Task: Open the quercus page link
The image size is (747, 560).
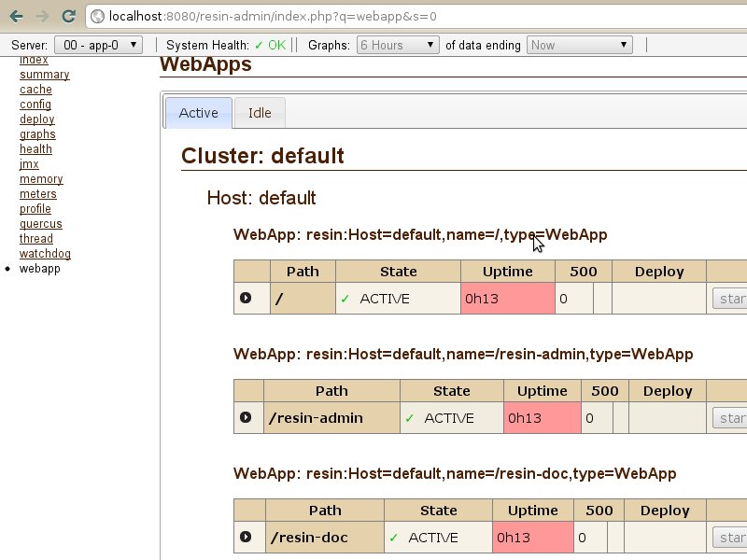Action: (41, 223)
